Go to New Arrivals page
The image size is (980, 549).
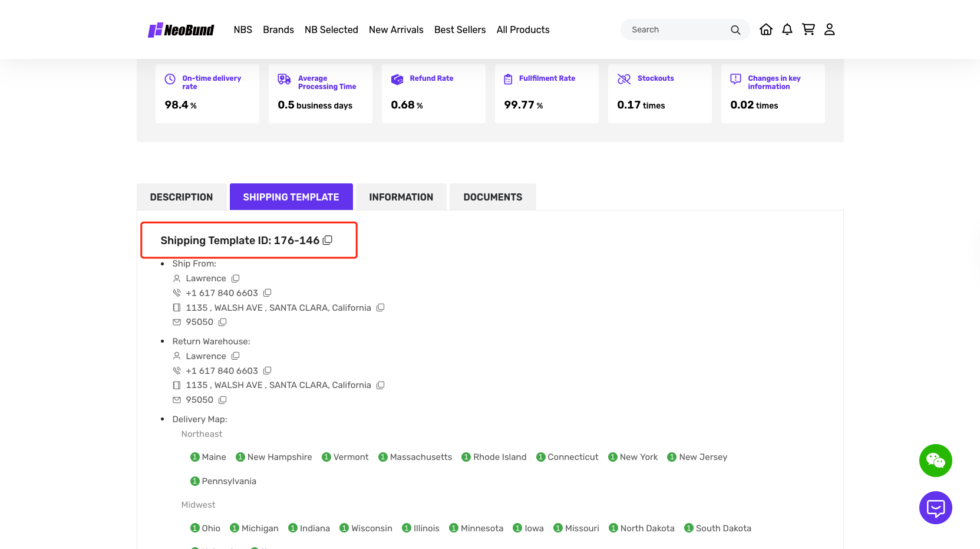point(396,30)
